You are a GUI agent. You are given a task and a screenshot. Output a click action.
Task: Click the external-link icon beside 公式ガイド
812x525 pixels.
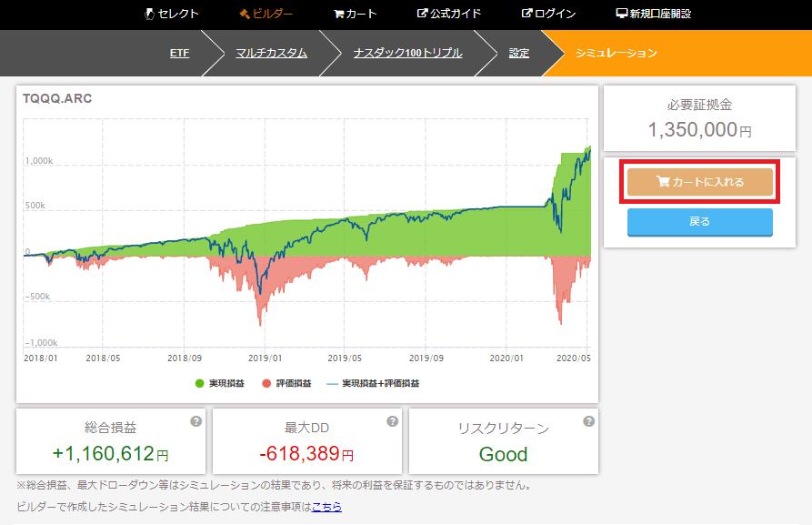422,14
